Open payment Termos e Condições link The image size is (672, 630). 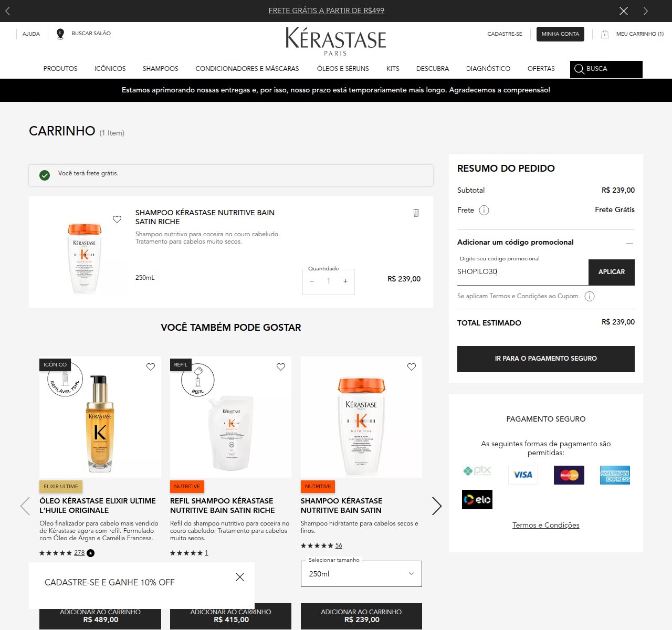(x=546, y=525)
